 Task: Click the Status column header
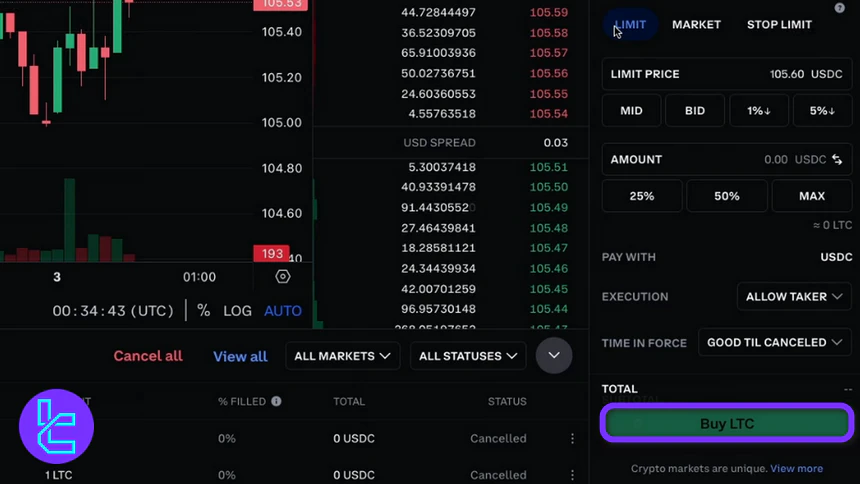point(507,402)
